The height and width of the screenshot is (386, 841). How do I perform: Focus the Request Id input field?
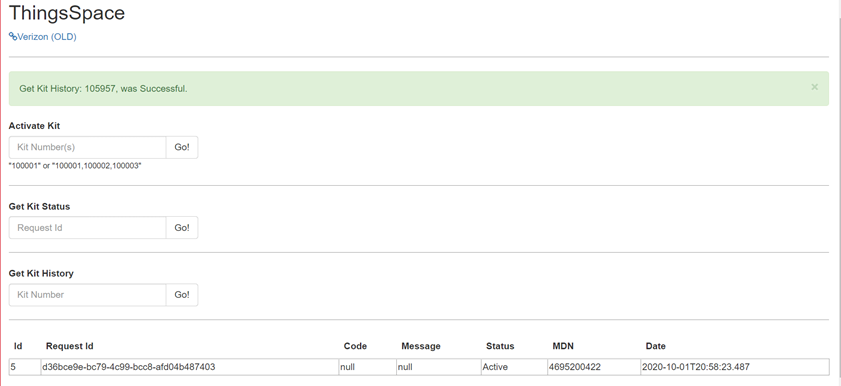click(x=87, y=228)
